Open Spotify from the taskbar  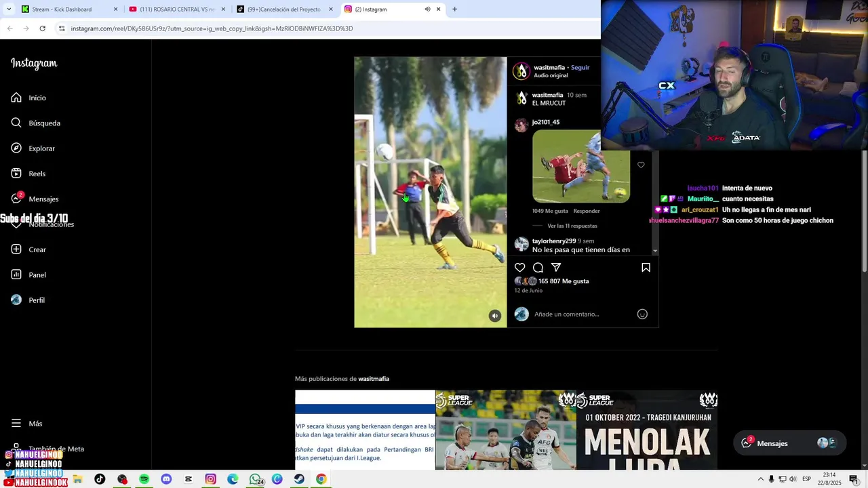point(144,479)
